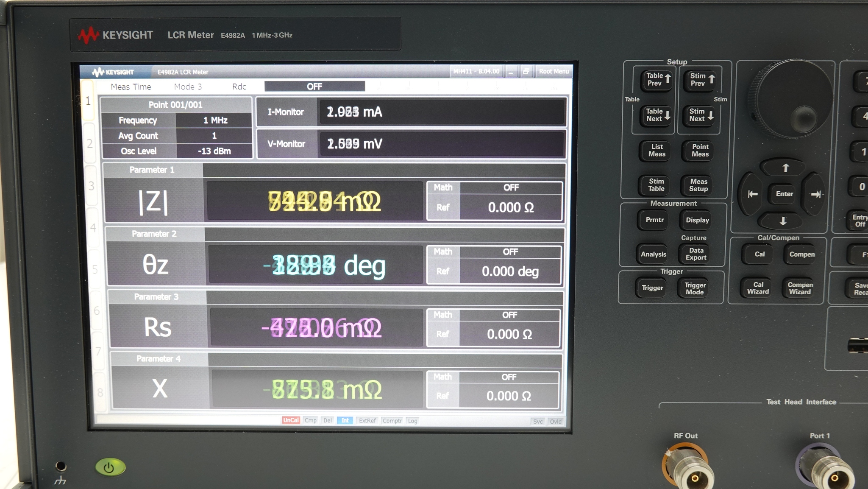Click the Comptr indicator in the status bar
Viewport: 868px width, 489px height.
[x=392, y=421]
